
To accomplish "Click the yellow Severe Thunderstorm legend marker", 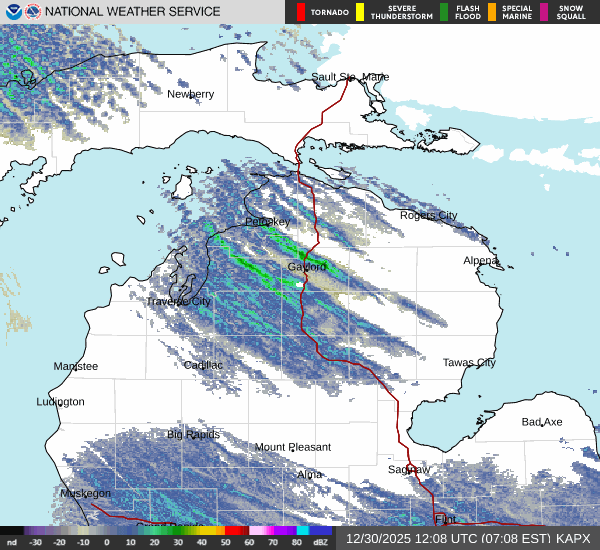I will [x=358, y=12].
